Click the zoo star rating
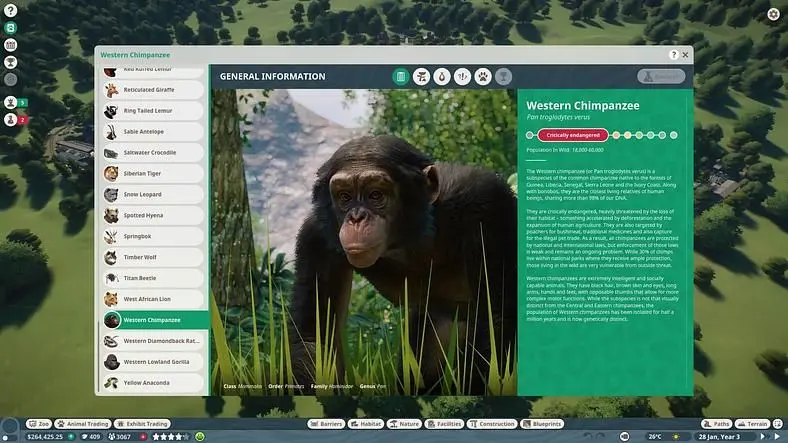Screen dimensions: 788x443 (171, 436)
